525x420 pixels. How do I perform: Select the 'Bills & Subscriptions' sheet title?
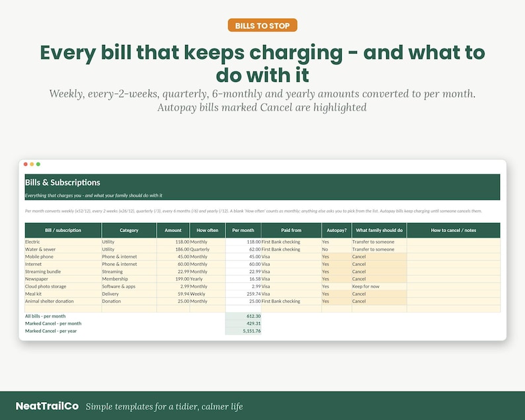click(x=63, y=183)
